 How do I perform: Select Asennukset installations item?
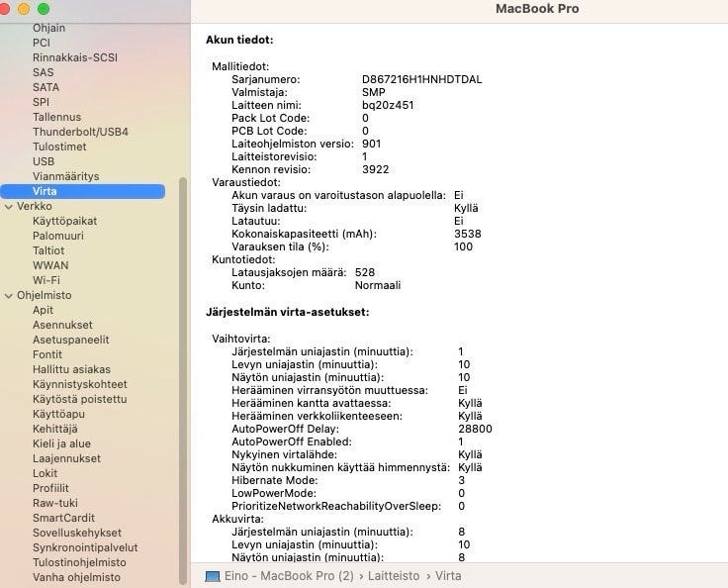click(62, 326)
